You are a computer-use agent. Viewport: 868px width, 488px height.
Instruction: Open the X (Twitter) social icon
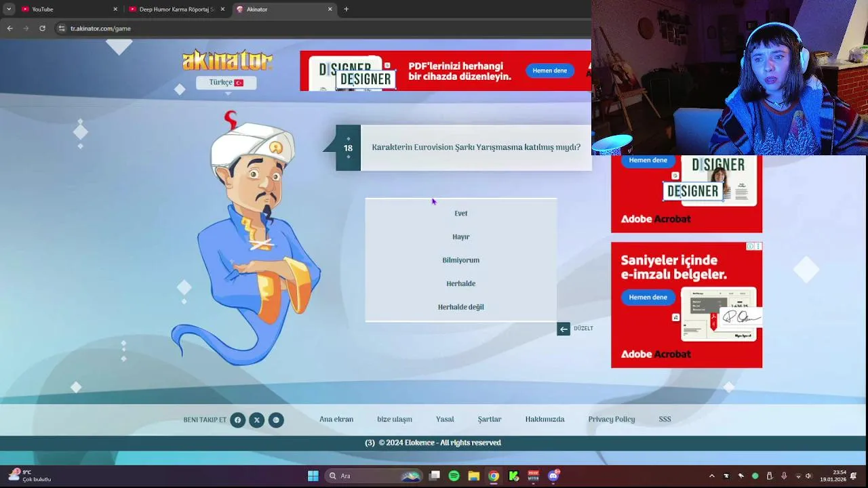(256, 420)
